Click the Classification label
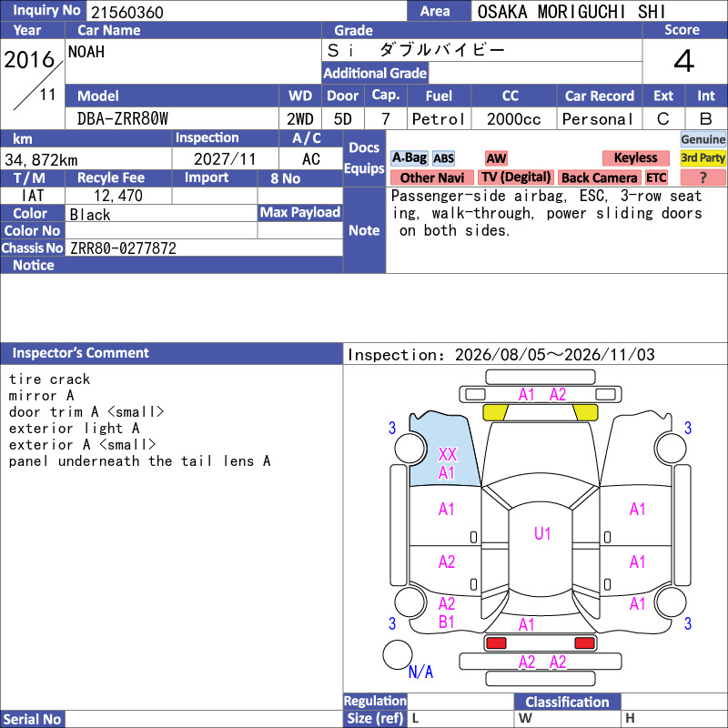The width and height of the screenshot is (728, 728). (567, 702)
